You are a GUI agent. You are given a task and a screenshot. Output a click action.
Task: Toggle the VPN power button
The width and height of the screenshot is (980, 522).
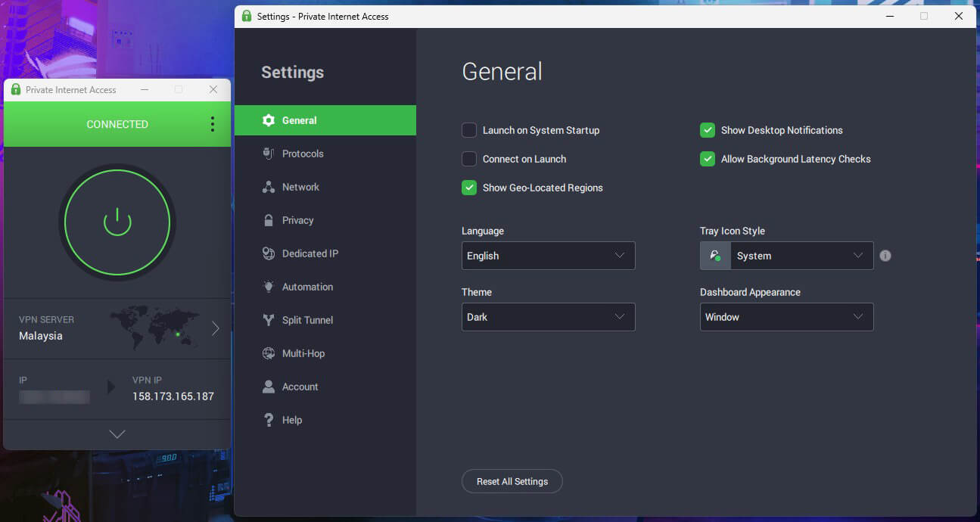coord(117,222)
